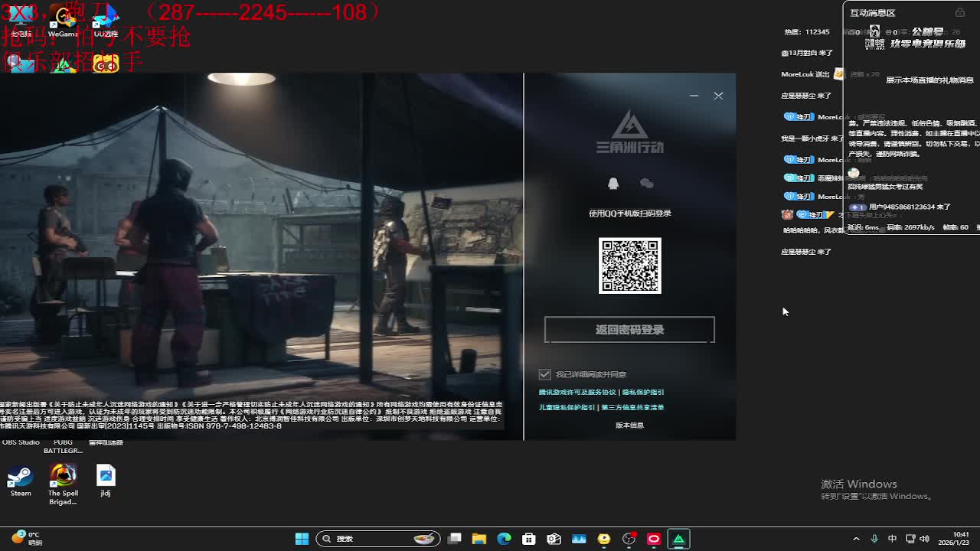Open the 第三方信息共享清单 link
This screenshot has height=551, width=980.
(x=632, y=407)
